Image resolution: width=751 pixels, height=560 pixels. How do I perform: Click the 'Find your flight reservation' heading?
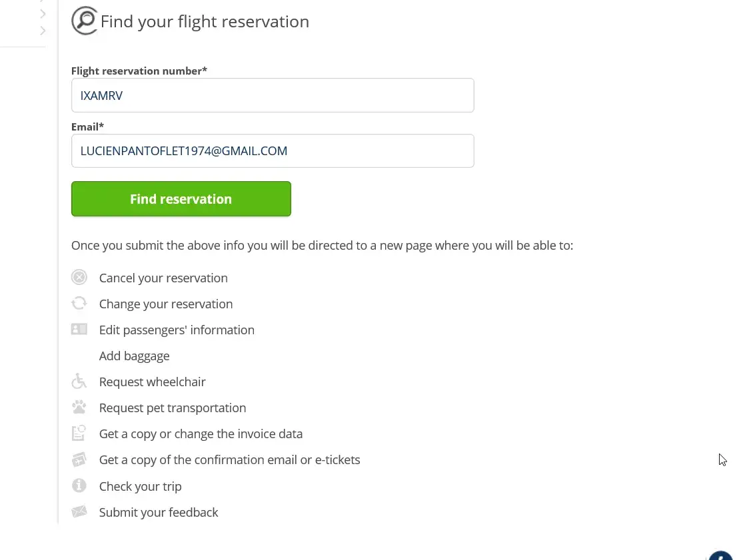point(205,21)
